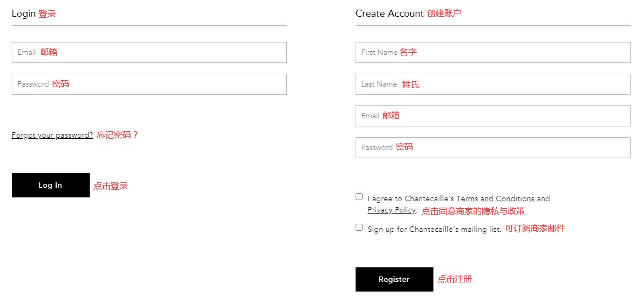
Task: Open the Terms and Conditions link
Action: pyautogui.click(x=495, y=198)
